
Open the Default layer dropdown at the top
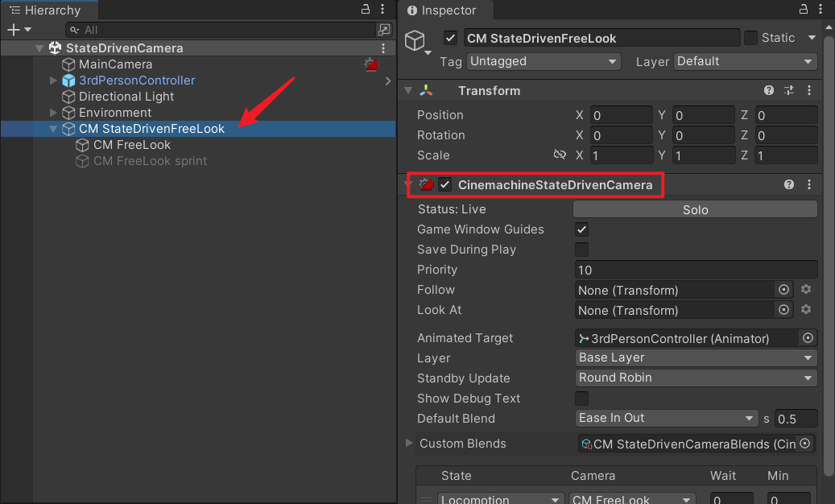[x=746, y=62]
